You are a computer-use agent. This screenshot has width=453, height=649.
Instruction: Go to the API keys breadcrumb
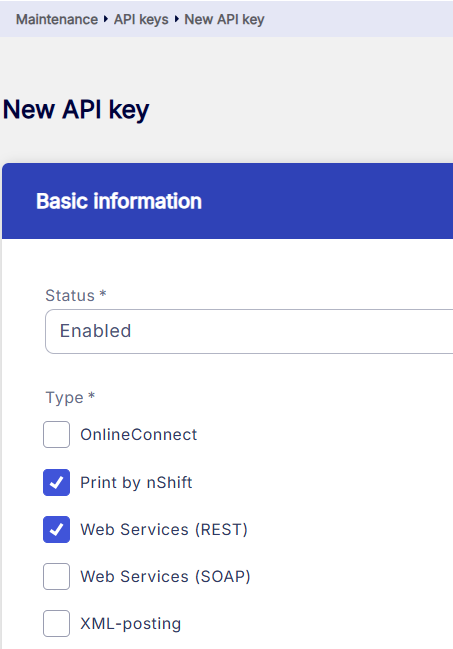click(141, 19)
